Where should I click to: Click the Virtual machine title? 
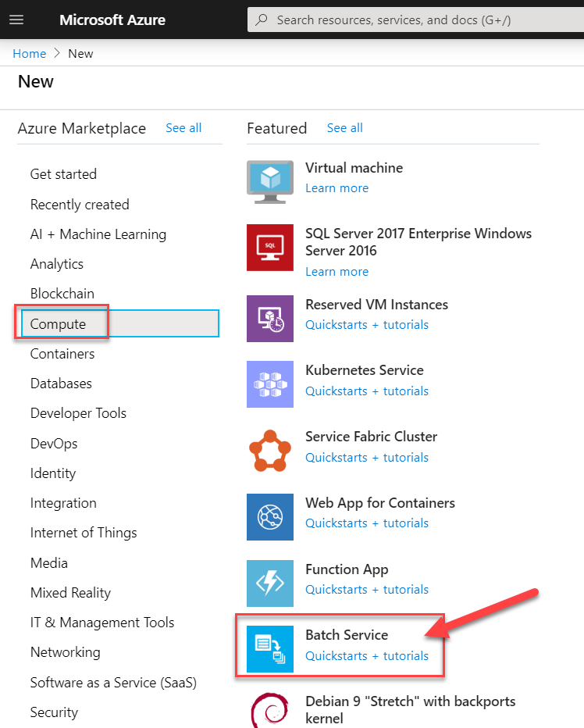click(354, 168)
